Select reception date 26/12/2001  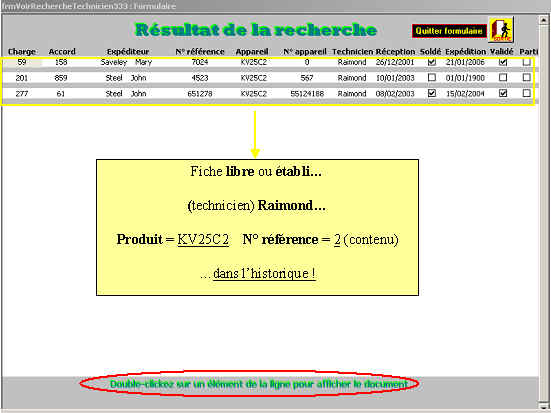tap(395, 62)
